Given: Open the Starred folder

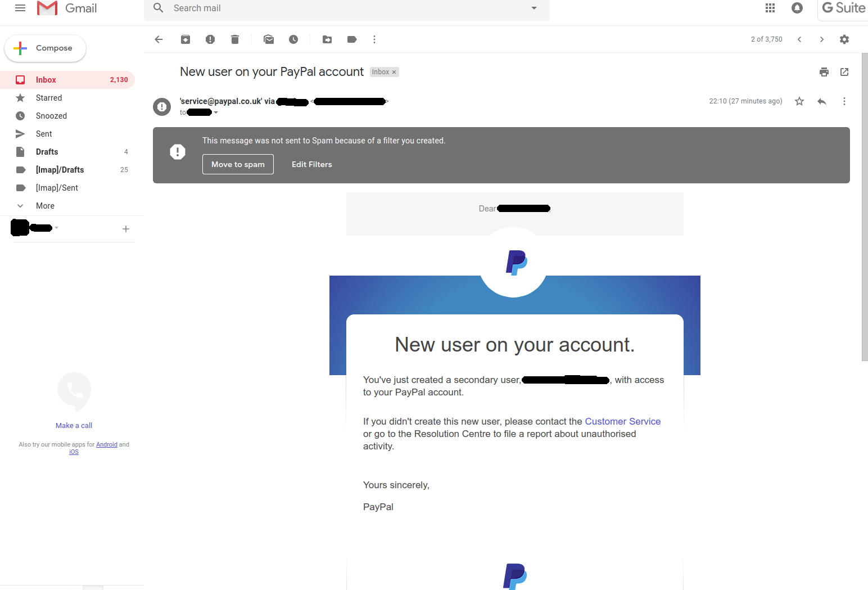Looking at the screenshot, I should pos(67,98).
